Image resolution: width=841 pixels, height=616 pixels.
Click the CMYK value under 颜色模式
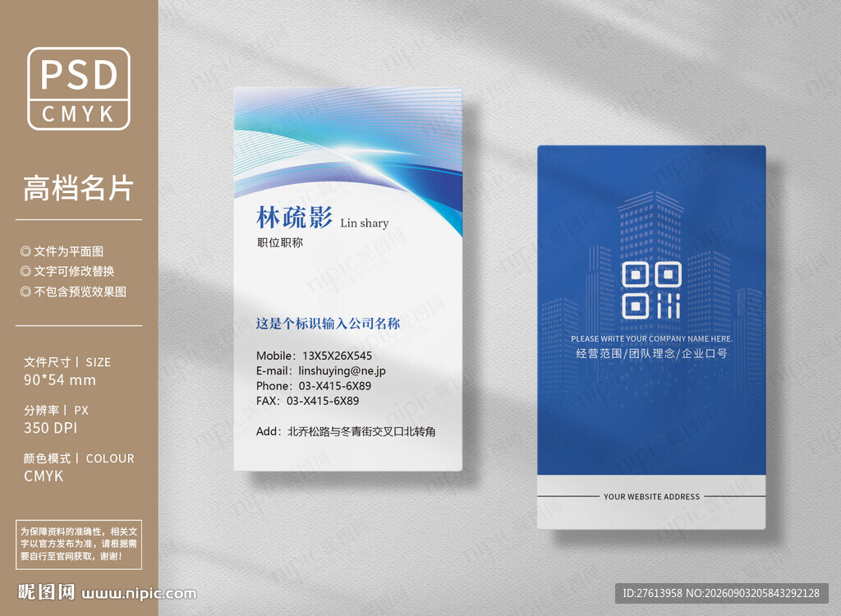point(44,476)
